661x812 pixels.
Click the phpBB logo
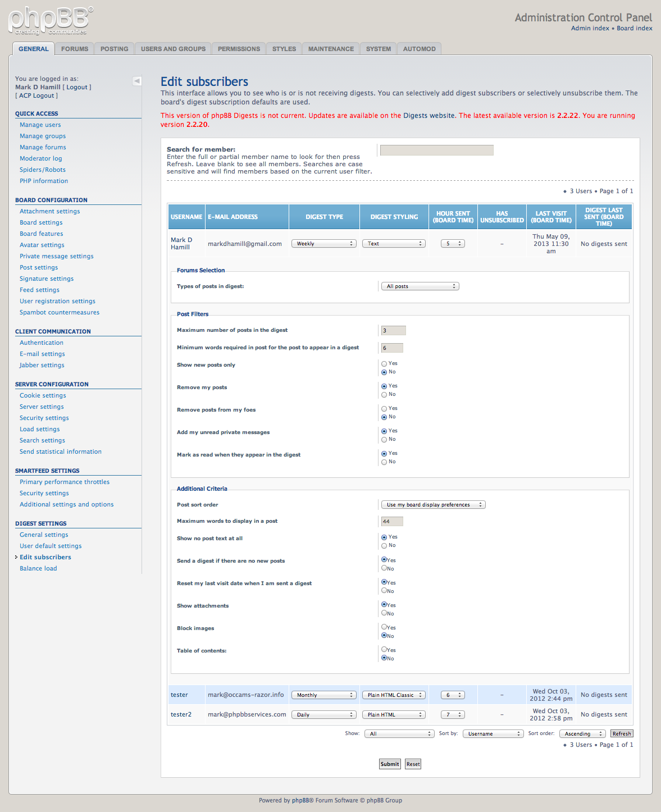(51, 20)
